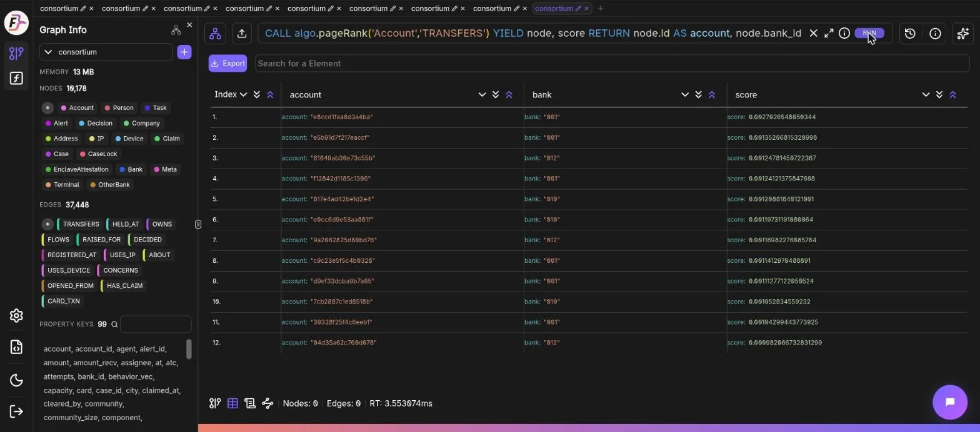Click the upload graph icon in toolbar
The image size is (980, 432).
[242, 34]
